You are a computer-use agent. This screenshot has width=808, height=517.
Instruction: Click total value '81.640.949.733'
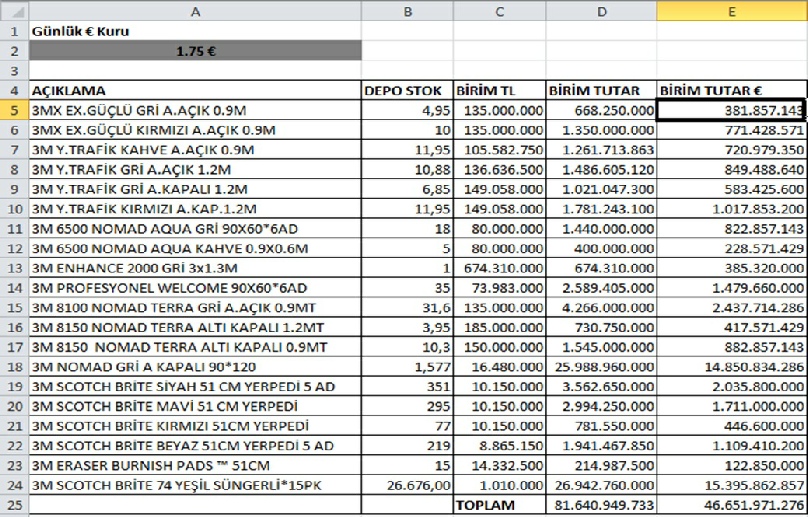pos(601,505)
